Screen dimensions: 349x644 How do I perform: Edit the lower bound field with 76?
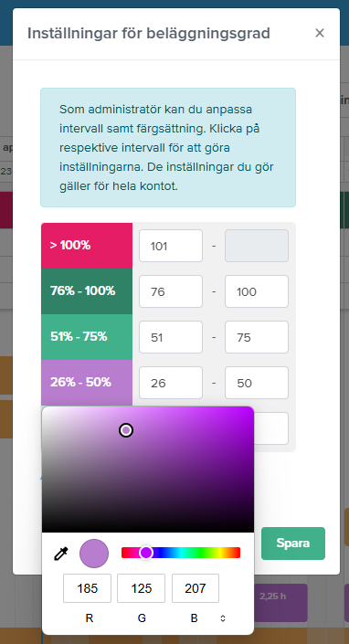click(171, 291)
